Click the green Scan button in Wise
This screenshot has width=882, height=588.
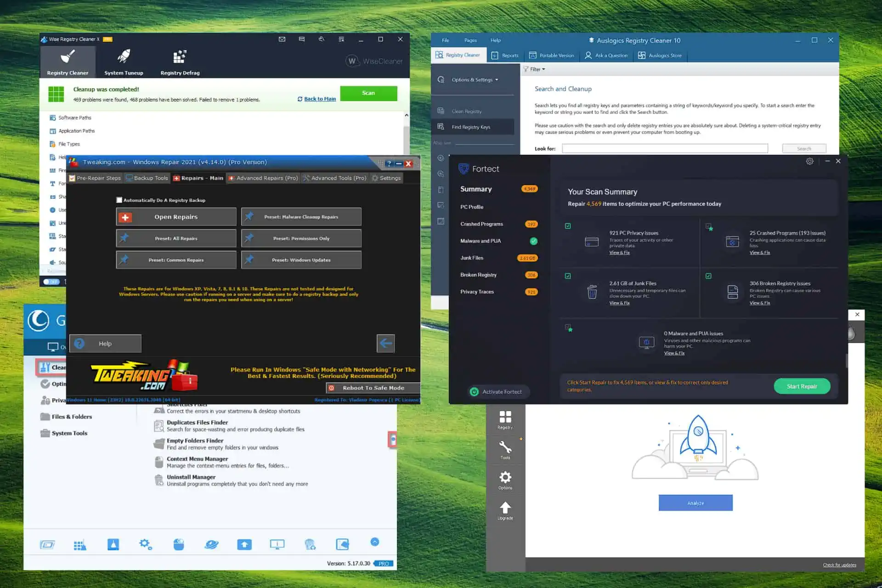pyautogui.click(x=368, y=93)
